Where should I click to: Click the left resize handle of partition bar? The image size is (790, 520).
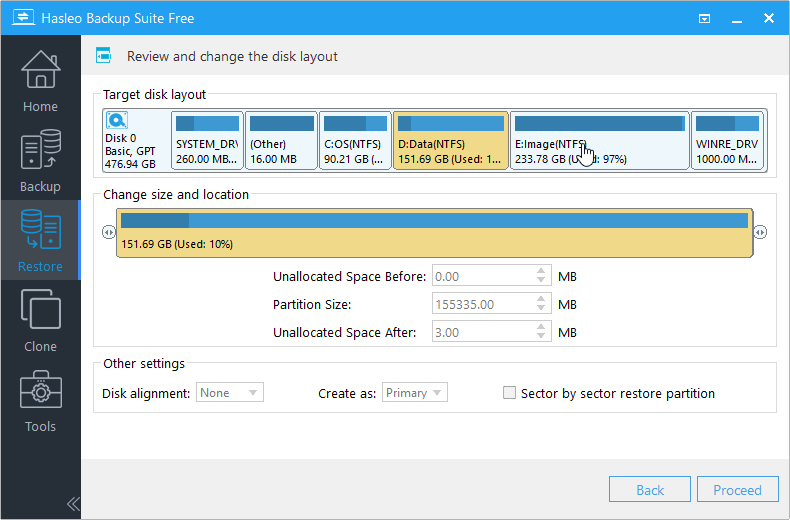pyautogui.click(x=109, y=232)
